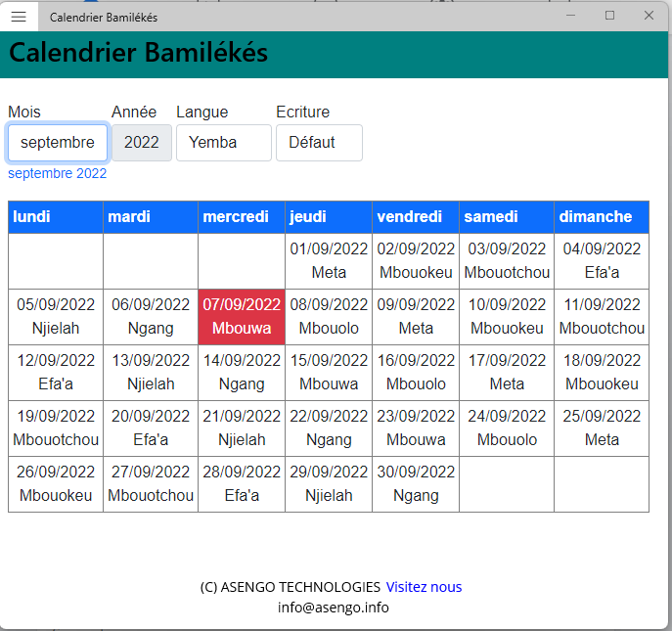Close the Calendrier Bamilékés window

649,16
